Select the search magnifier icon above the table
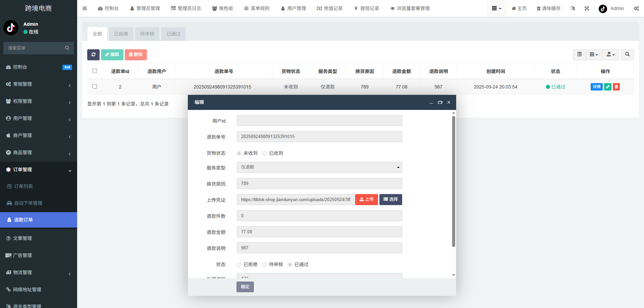This screenshot has width=644, height=308. 627,55
